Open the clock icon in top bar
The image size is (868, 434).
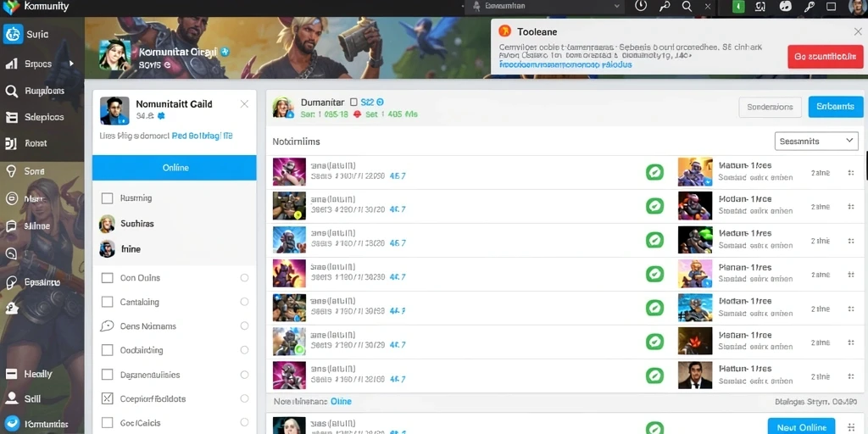point(641,7)
